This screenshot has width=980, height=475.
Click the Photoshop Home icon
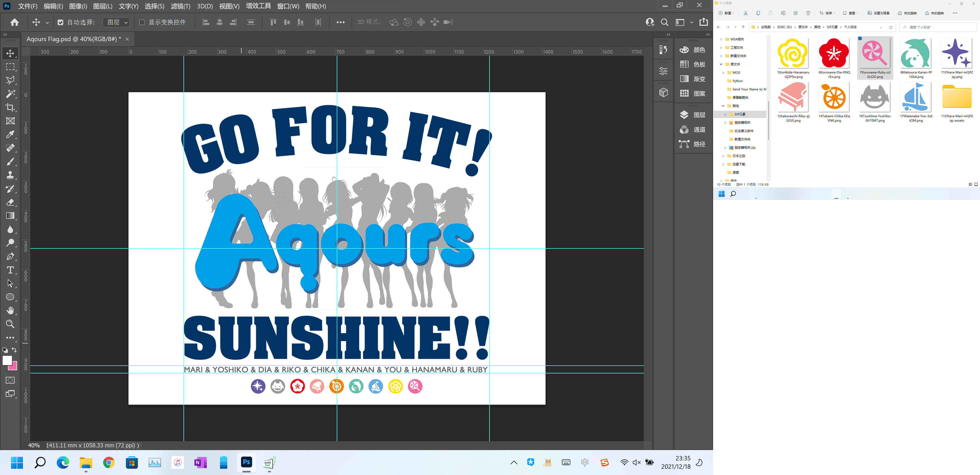14,22
